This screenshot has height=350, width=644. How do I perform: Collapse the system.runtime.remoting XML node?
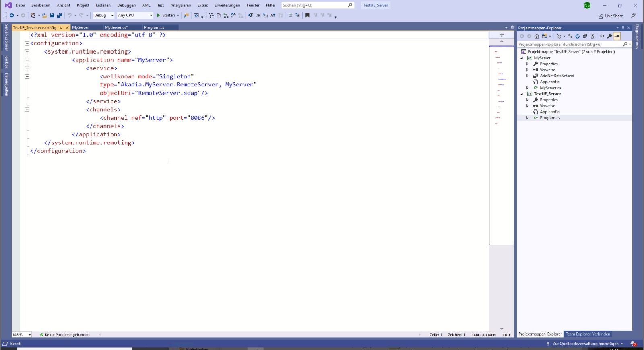[x=27, y=51]
